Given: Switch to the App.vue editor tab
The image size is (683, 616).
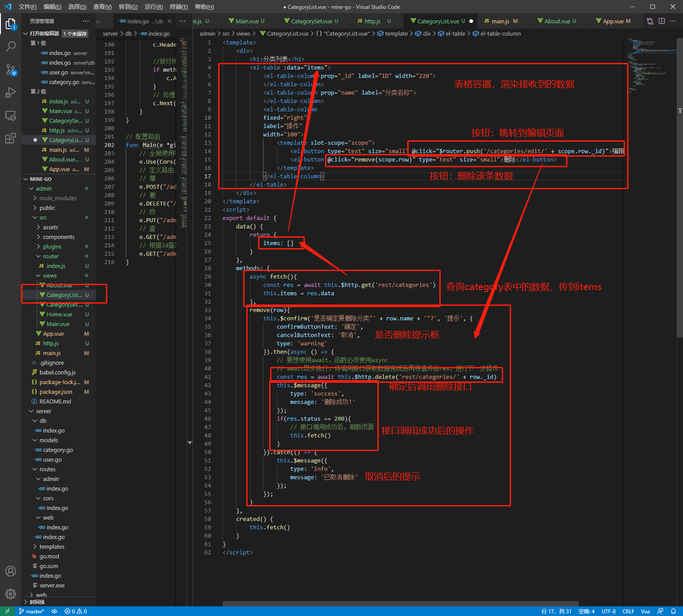Looking at the screenshot, I should pyautogui.click(x=617, y=21).
